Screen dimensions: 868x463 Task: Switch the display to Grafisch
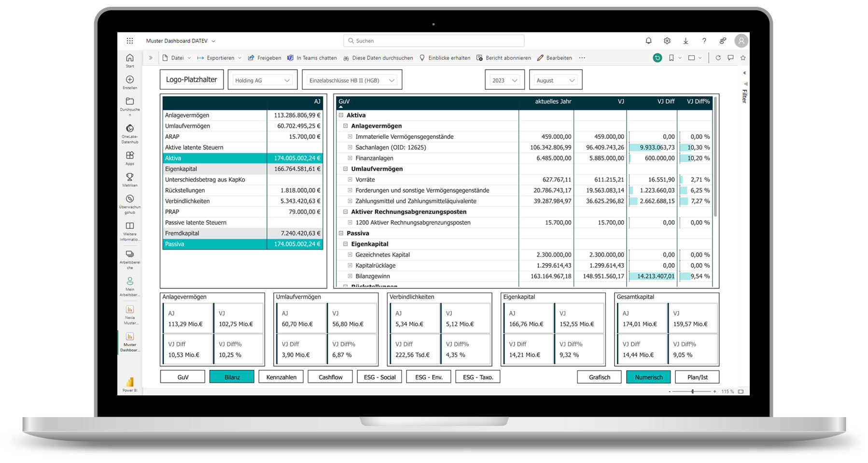pyautogui.click(x=599, y=377)
